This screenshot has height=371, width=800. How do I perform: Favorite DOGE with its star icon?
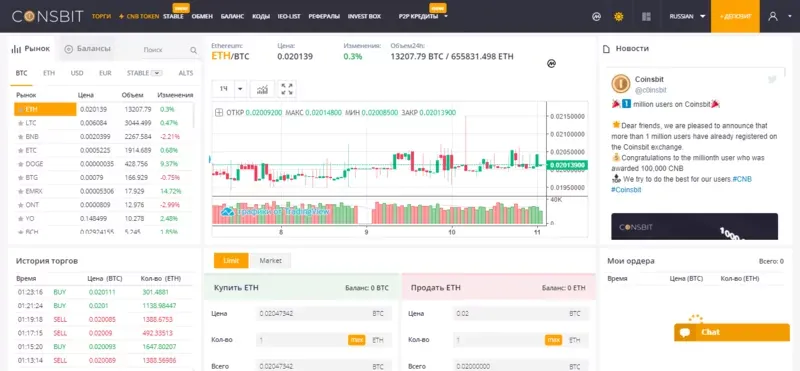pyautogui.click(x=20, y=164)
